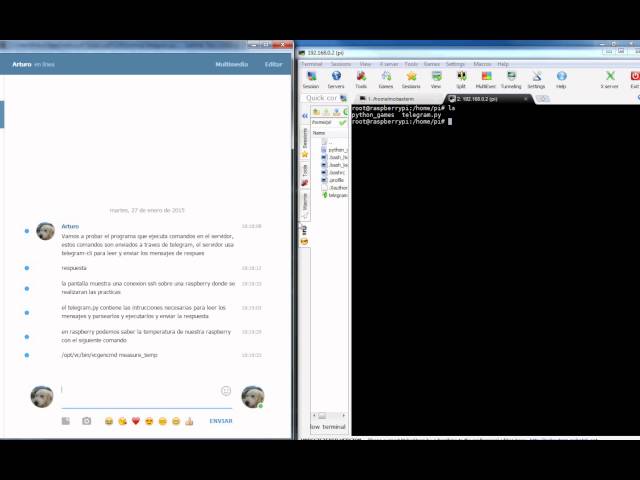Click the ENVIAR send button
Image resolution: width=640 pixels, height=480 pixels.
coord(221,421)
